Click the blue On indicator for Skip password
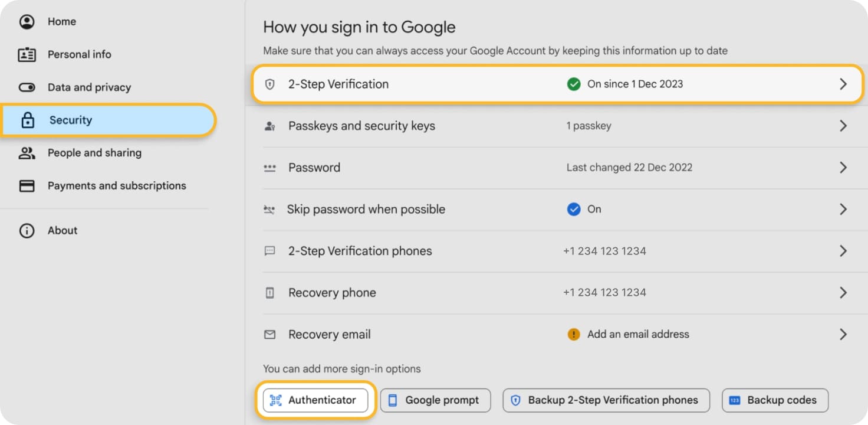This screenshot has width=868, height=425. [x=571, y=209]
